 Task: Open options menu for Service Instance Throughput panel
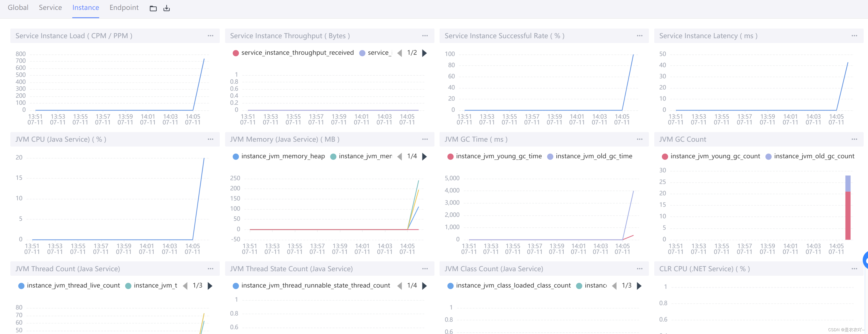(425, 36)
